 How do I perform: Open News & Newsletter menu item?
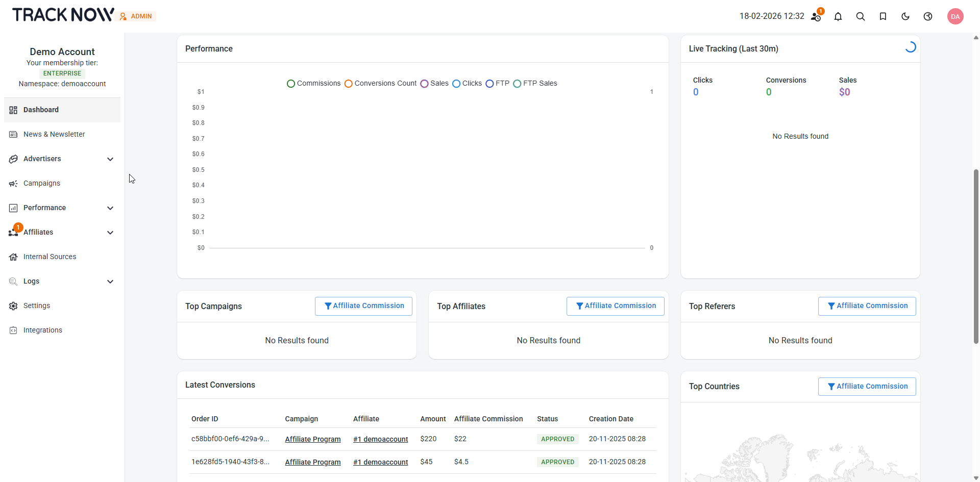click(x=54, y=135)
